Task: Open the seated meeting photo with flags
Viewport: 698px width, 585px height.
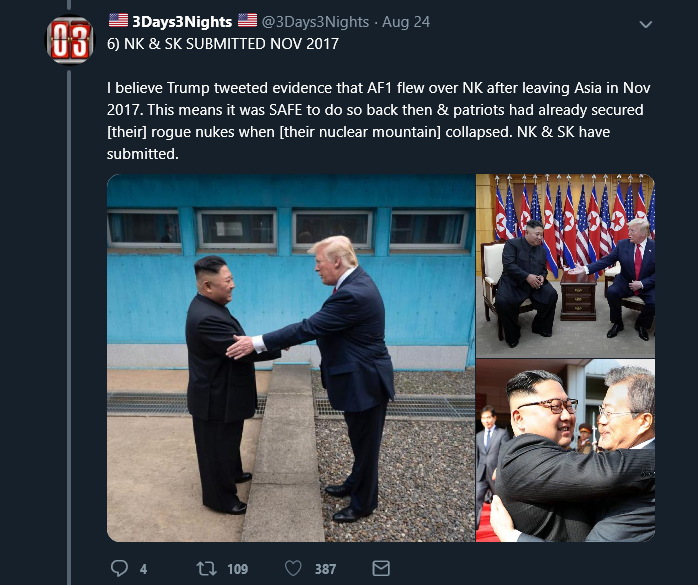Action: 565,266
